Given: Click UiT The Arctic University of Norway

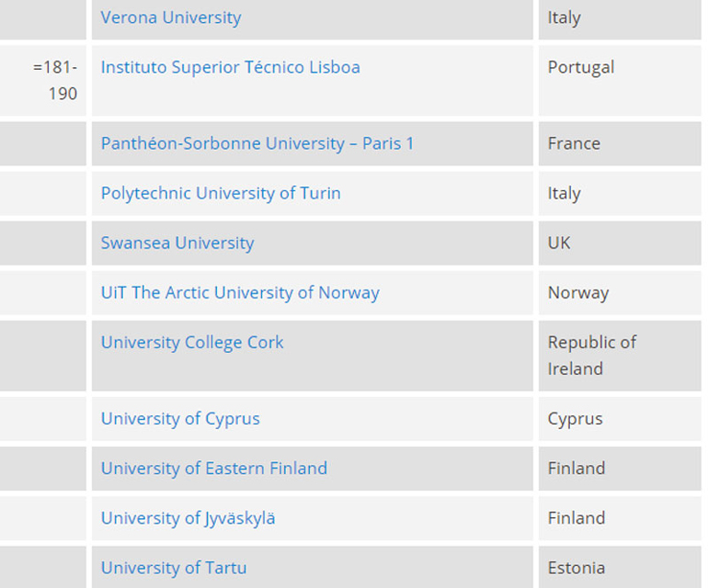Looking at the screenshot, I should click(240, 292).
